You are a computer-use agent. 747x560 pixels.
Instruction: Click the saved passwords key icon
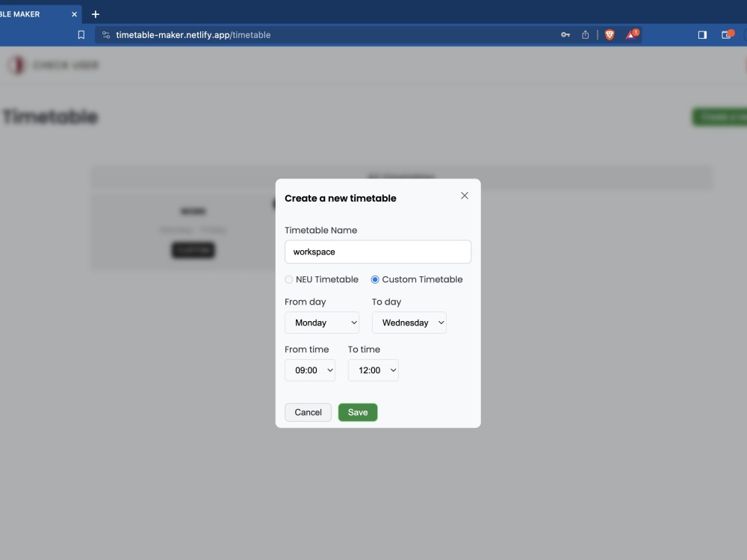[x=565, y=35]
